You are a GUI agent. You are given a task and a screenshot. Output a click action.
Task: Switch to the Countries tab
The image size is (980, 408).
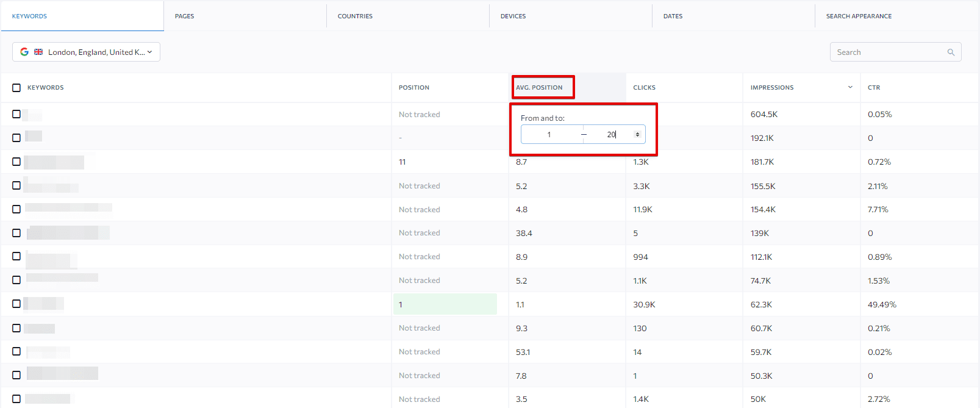pos(408,16)
